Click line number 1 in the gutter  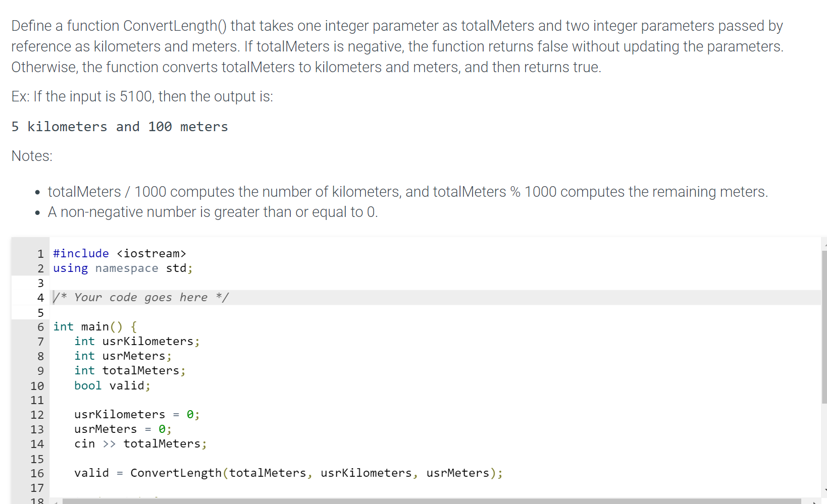(x=40, y=253)
